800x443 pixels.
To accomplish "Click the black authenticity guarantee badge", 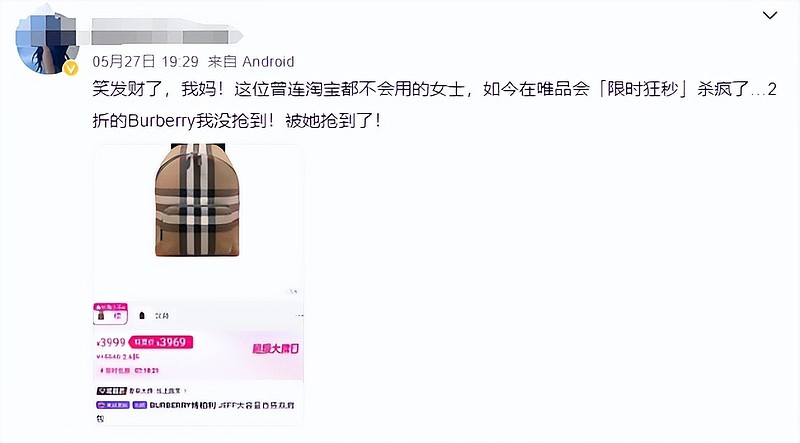I will coord(111,390).
